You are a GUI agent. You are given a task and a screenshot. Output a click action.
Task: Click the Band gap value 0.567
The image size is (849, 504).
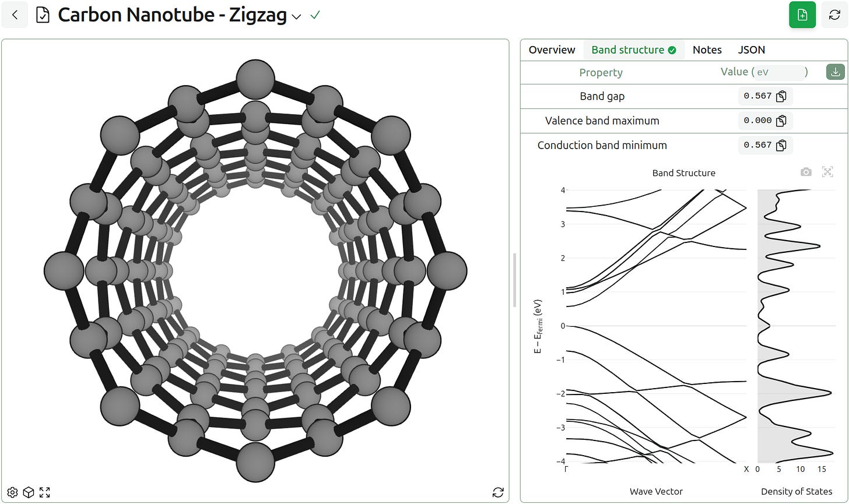click(x=757, y=96)
